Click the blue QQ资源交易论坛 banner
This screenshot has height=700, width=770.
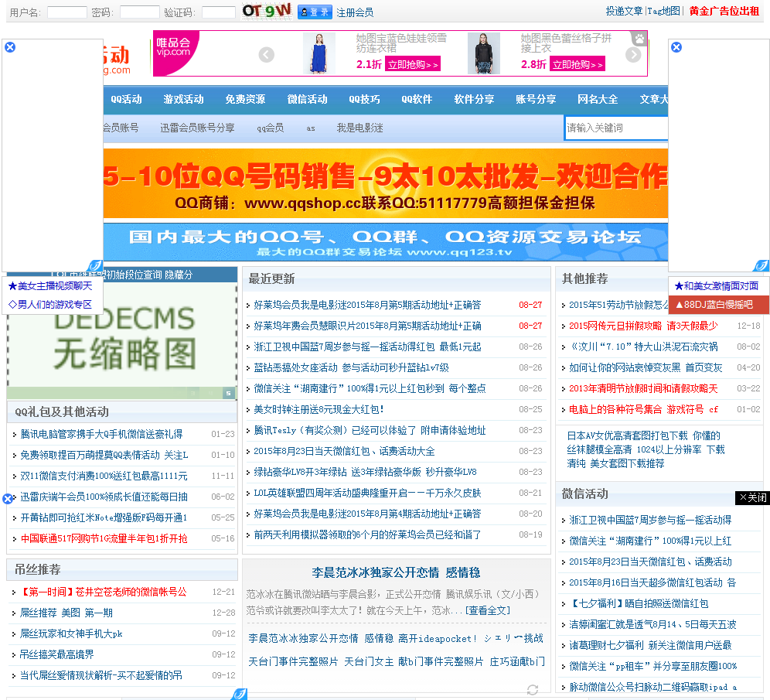[x=386, y=241]
